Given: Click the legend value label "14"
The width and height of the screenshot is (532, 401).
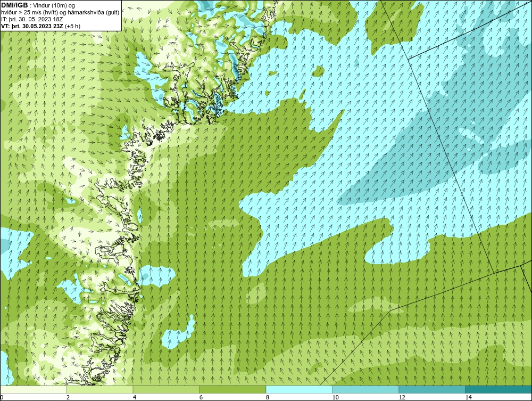Looking at the screenshot, I should point(468,397).
